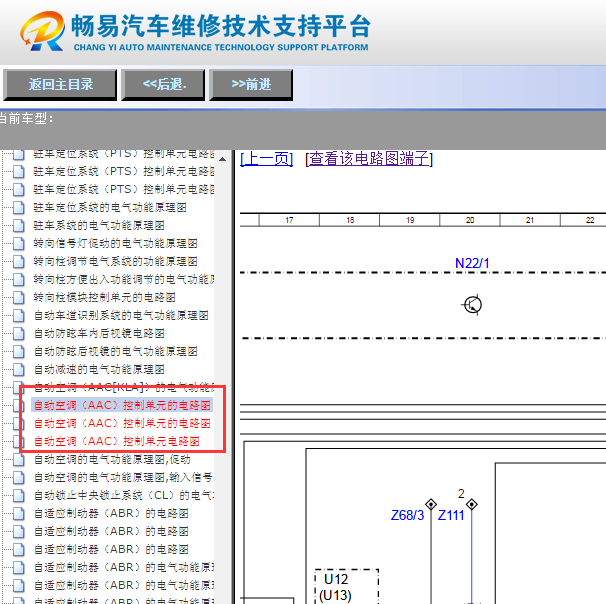Click the Z111 label in diagram
The width and height of the screenshot is (606, 604).
point(451,516)
